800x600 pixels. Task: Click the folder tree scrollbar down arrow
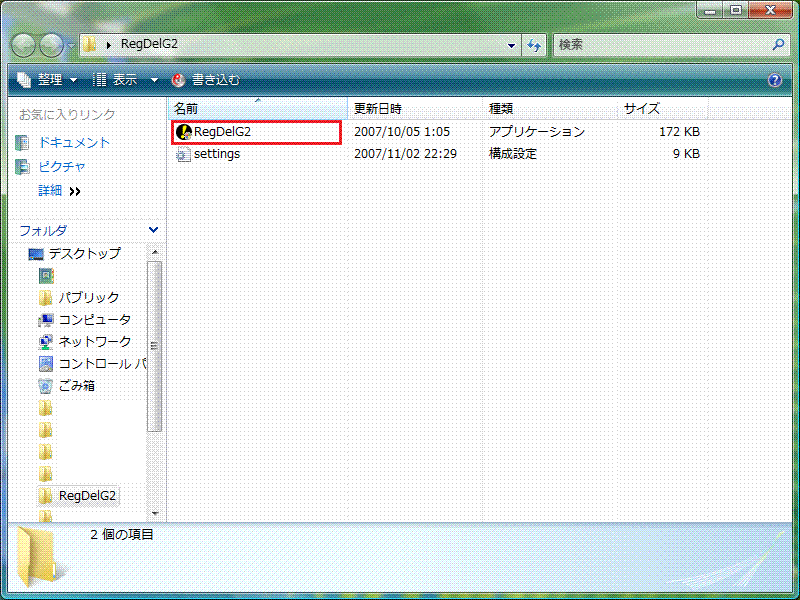click(x=155, y=513)
